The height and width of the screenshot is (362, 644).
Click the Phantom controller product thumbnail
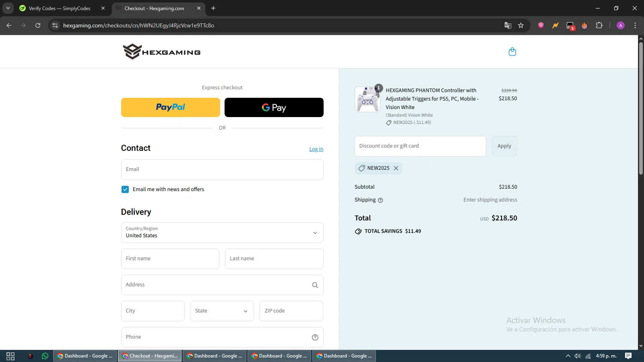368,100
